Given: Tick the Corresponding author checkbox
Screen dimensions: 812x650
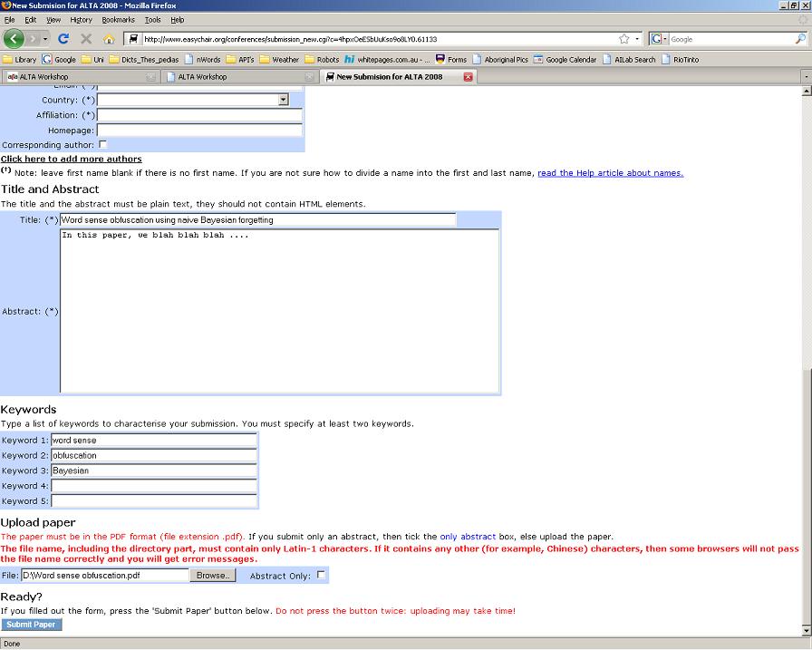Looking at the screenshot, I should point(102,144).
